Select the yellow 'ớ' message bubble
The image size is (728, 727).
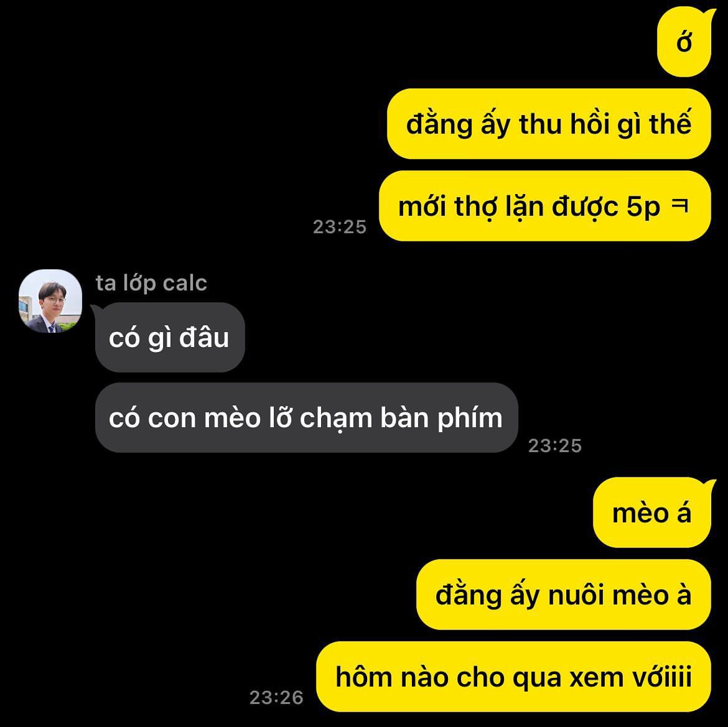coord(684,42)
